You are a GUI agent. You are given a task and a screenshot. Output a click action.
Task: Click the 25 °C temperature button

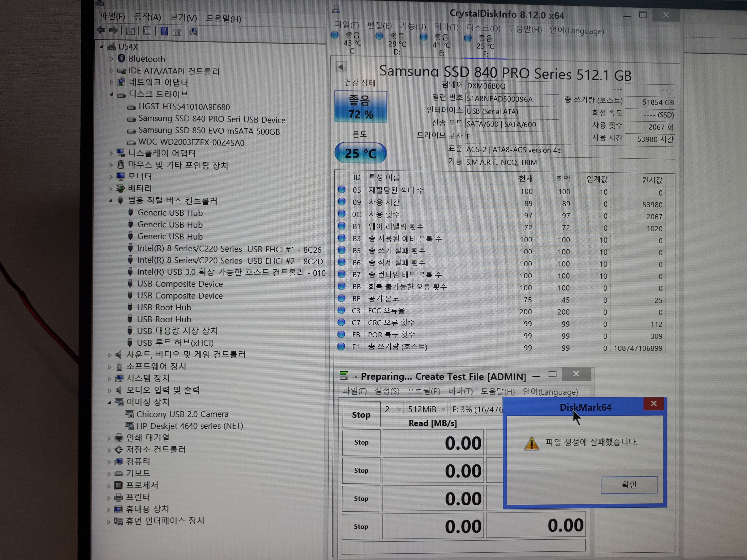[x=360, y=153]
